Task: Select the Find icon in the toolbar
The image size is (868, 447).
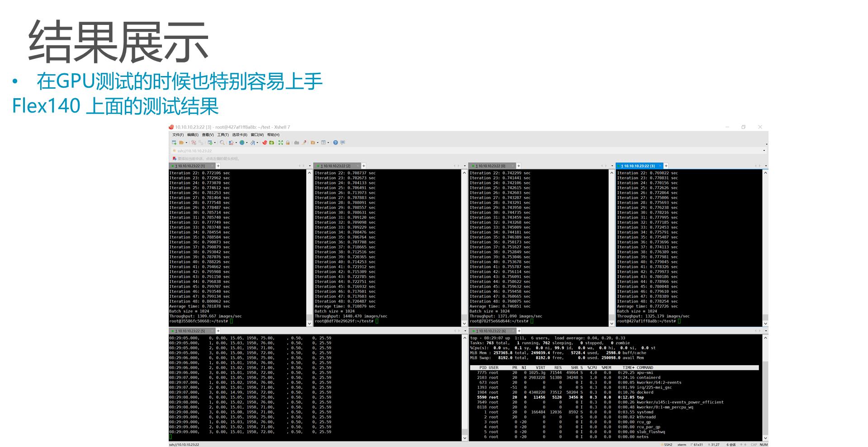Action: tap(222, 143)
